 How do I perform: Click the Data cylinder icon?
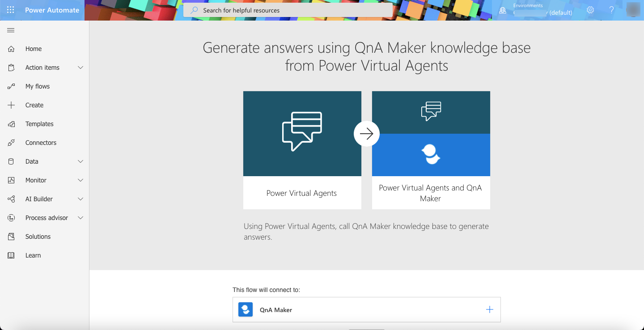click(x=11, y=161)
